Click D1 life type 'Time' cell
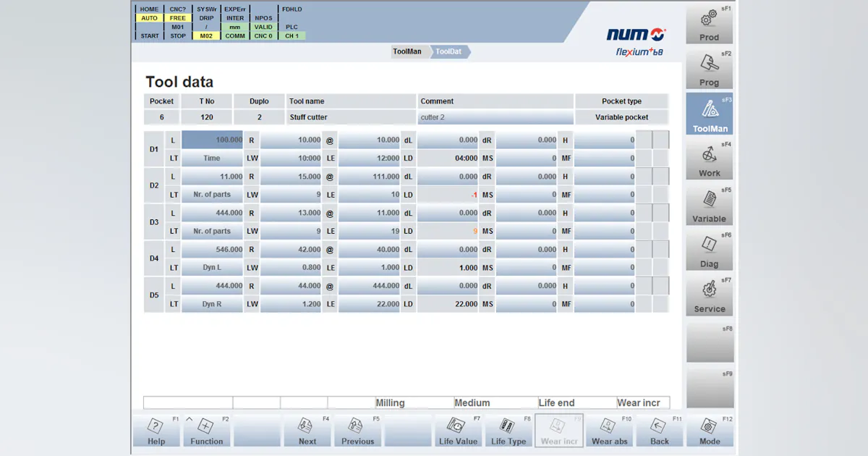The height and width of the screenshot is (456, 868). point(212,158)
